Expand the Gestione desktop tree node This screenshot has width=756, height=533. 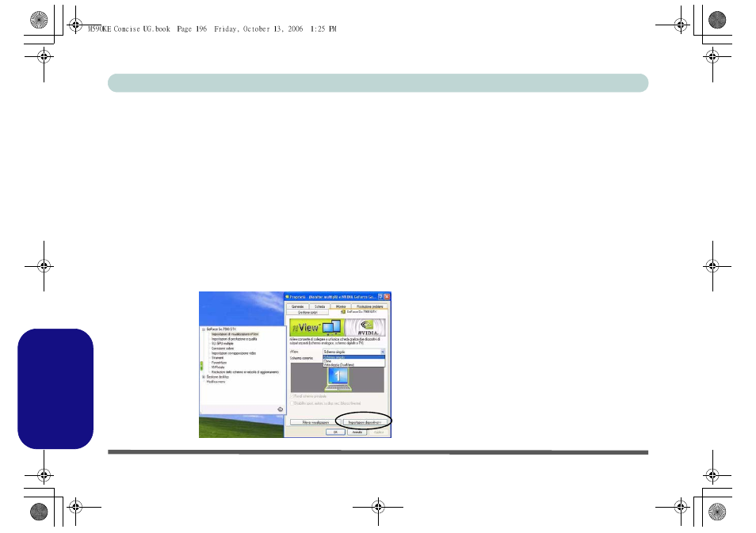point(204,377)
